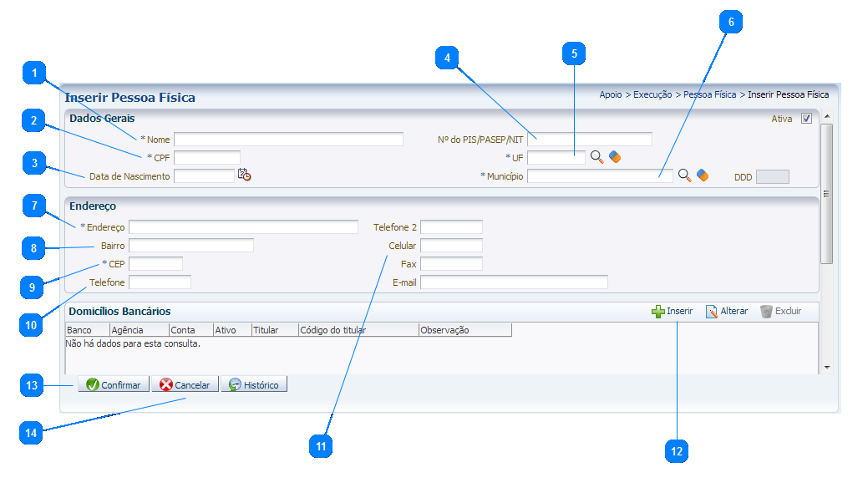Click the magnifier search icon next to UF
This screenshot has height=493, width=868.
tap(597, 156)
